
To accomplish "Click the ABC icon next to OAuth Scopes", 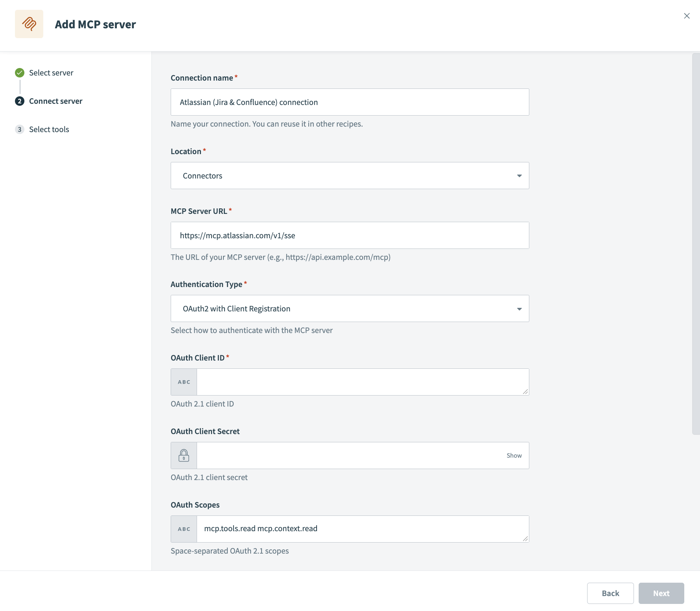I will click(x=184, y=528).
